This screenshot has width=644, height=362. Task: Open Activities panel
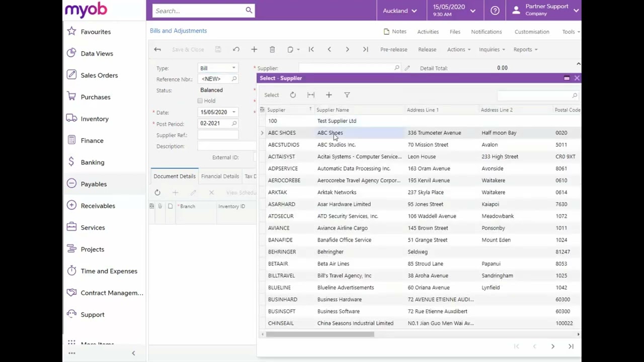click(428, 32)
